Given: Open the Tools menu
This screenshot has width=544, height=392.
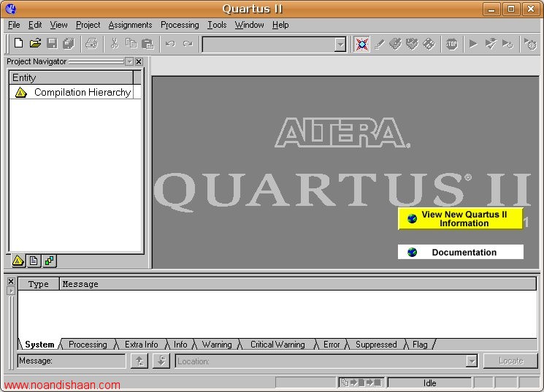Looking at the screenshot, I should [x=217, y=25].
